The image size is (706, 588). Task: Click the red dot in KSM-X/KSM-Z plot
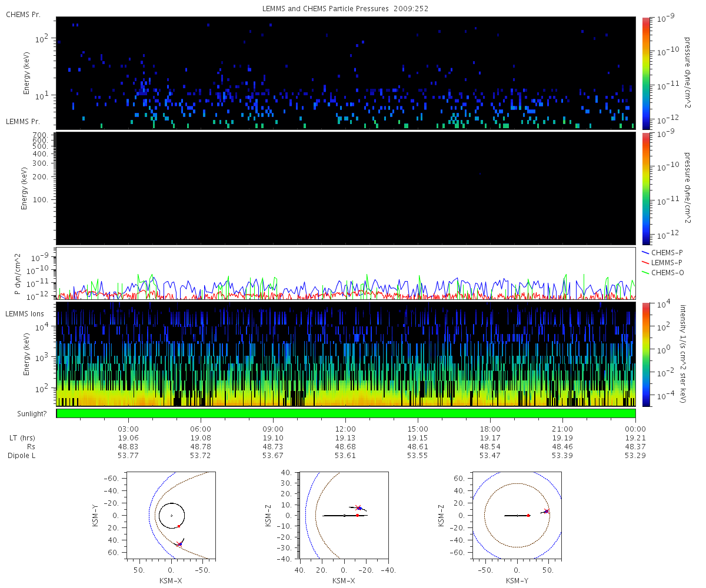[357, 516]
